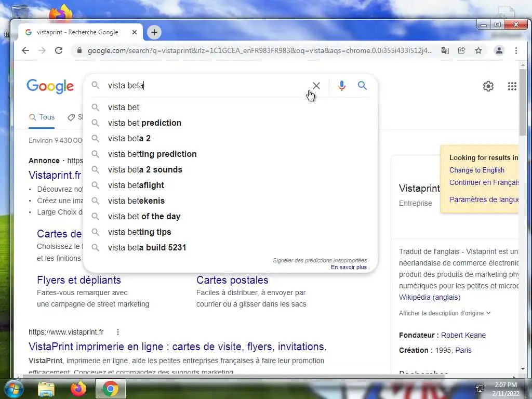532x399 pixels.
Task: Click the horizontal page scrollbar
Action: [234, 376]
